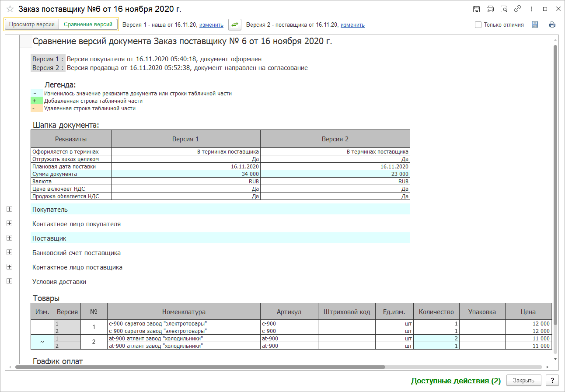Click the 'Версия 1' header of the header table
The height and width of the screenshot is (392, 565).
[186, 139]
